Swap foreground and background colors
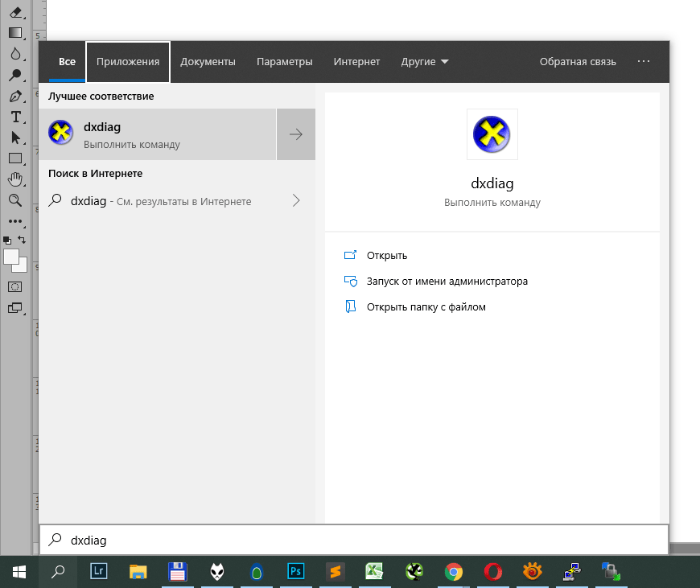The image size is (700, 588). coord(22,240)
